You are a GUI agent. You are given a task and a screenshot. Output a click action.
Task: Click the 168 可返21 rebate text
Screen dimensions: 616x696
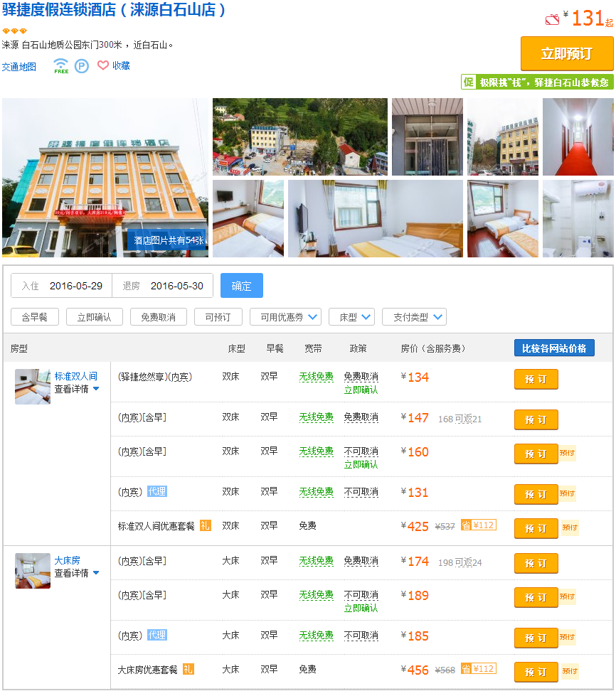click(x=460, y=419)
